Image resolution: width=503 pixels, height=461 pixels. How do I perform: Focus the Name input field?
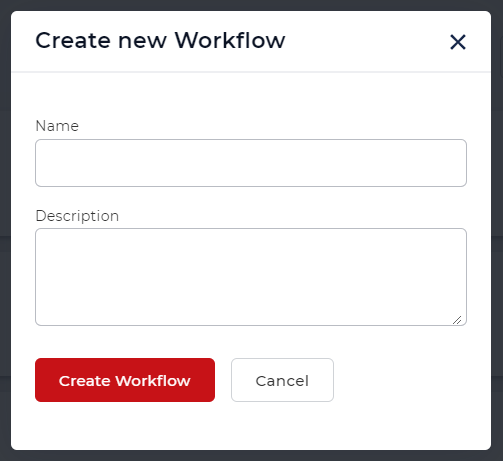(x=251, y=163)
